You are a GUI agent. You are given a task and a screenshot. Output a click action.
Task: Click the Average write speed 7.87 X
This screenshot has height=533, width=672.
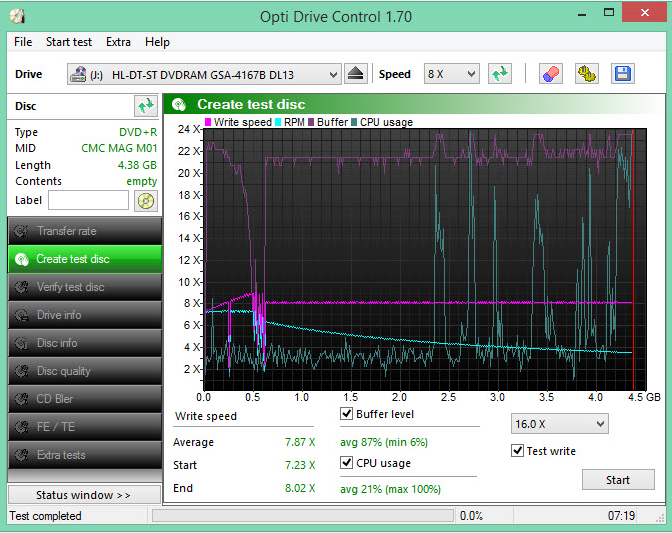300,442
